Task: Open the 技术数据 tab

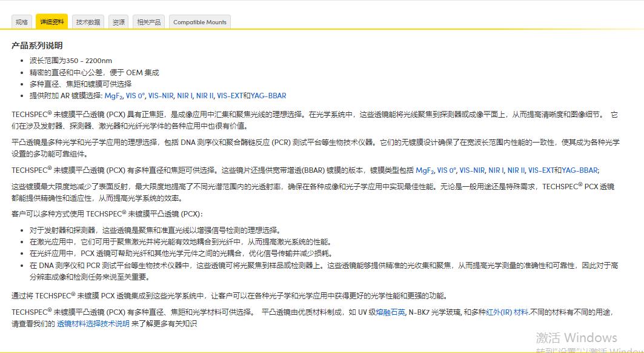Action: pos(89,21)
